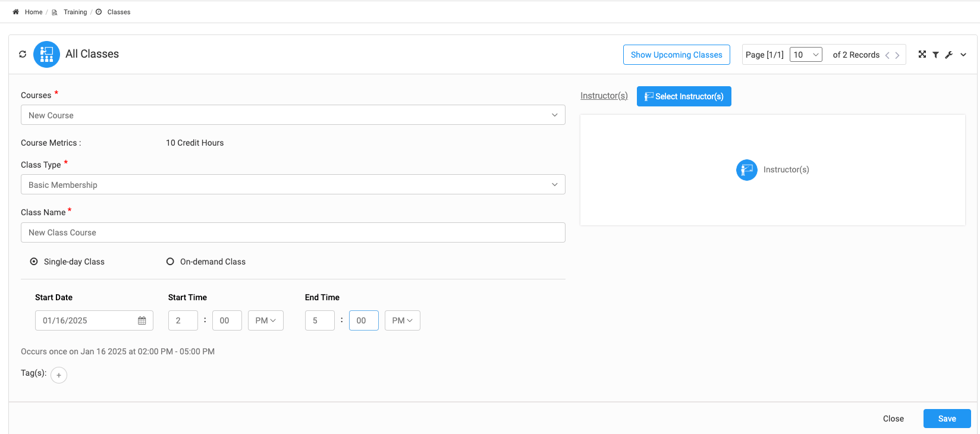The width and height of the screenshot is (980, 434).
Task: Click the Select Instructor(s) button
Action: 684,96
